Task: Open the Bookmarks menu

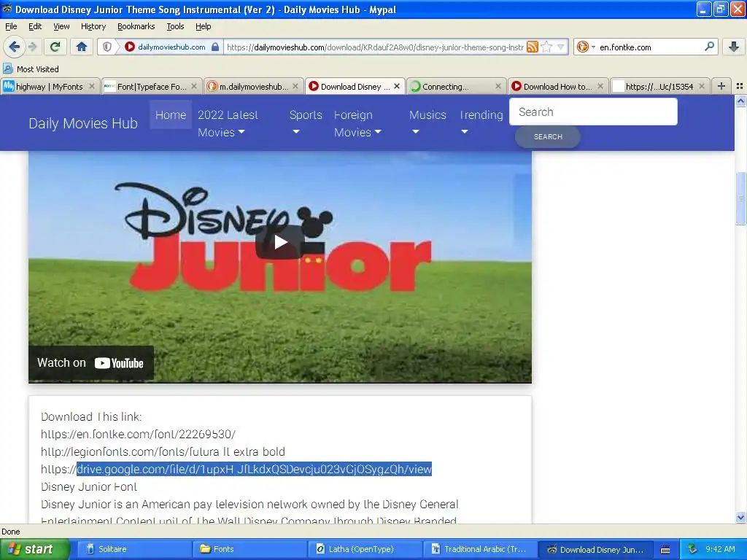Action: pos(136,26)
